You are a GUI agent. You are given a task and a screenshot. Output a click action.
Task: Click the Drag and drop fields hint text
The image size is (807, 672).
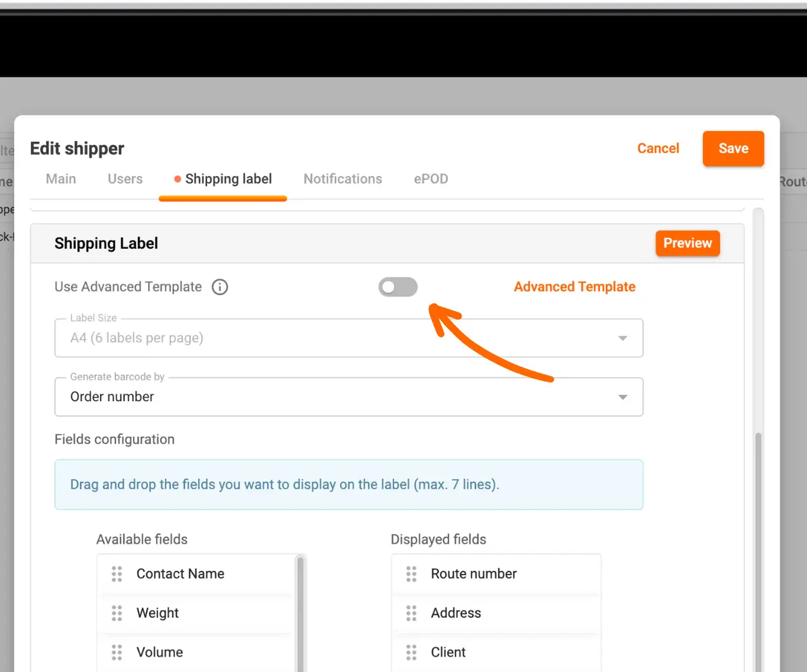[x=285, y=485]
